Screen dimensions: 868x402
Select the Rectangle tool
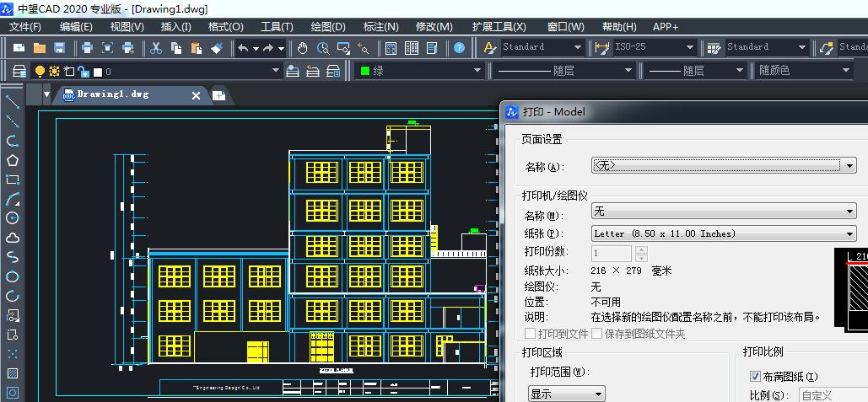(12, 180)
